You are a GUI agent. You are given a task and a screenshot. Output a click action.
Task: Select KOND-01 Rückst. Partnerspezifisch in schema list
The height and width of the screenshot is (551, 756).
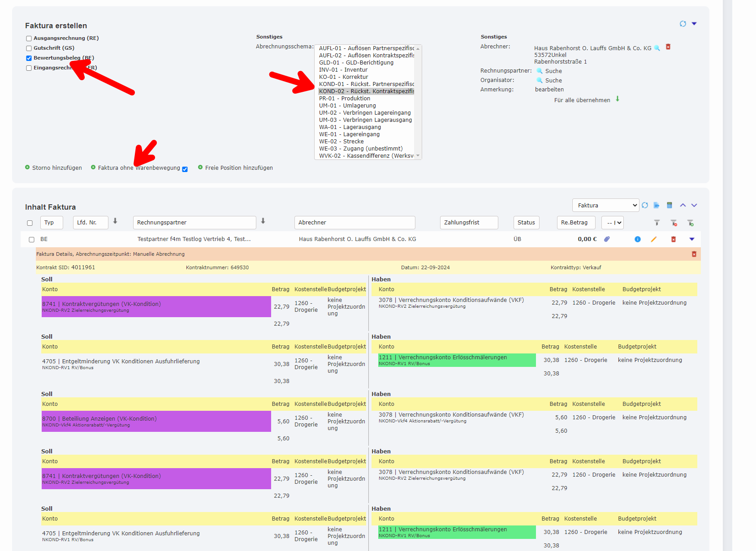[x=366, y=84]
